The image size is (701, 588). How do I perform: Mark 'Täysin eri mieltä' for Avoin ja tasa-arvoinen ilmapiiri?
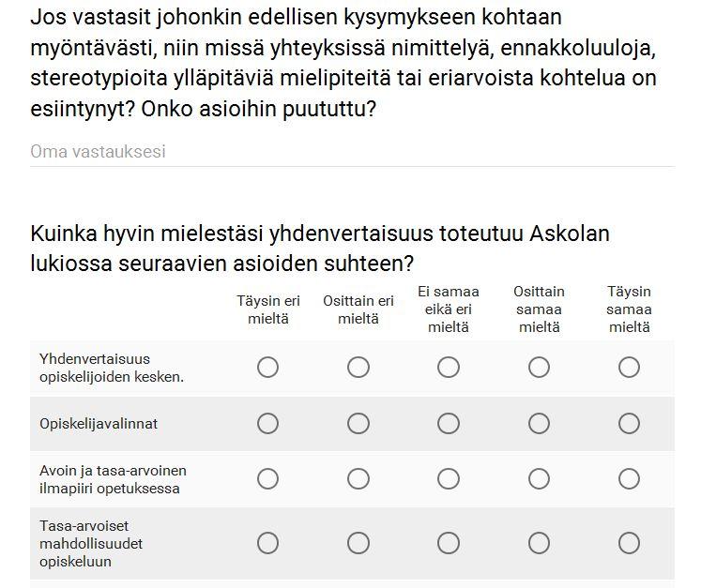click(x=267, y=479)
